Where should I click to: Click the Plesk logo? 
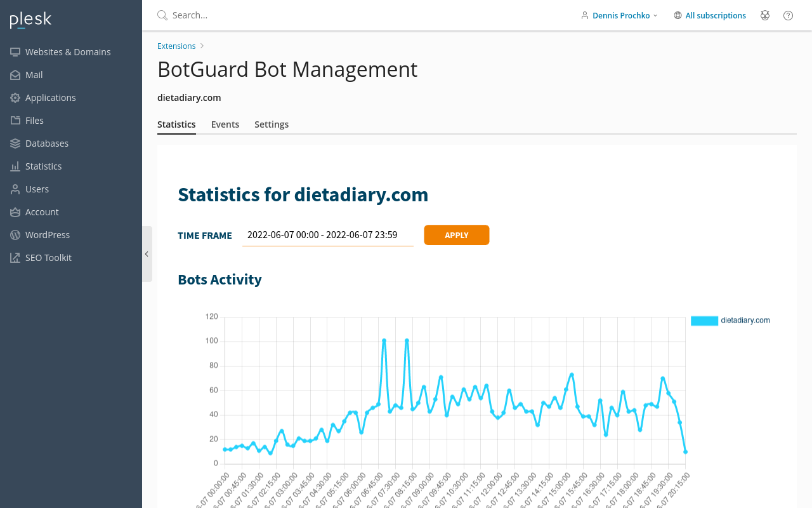click(30, 20)
